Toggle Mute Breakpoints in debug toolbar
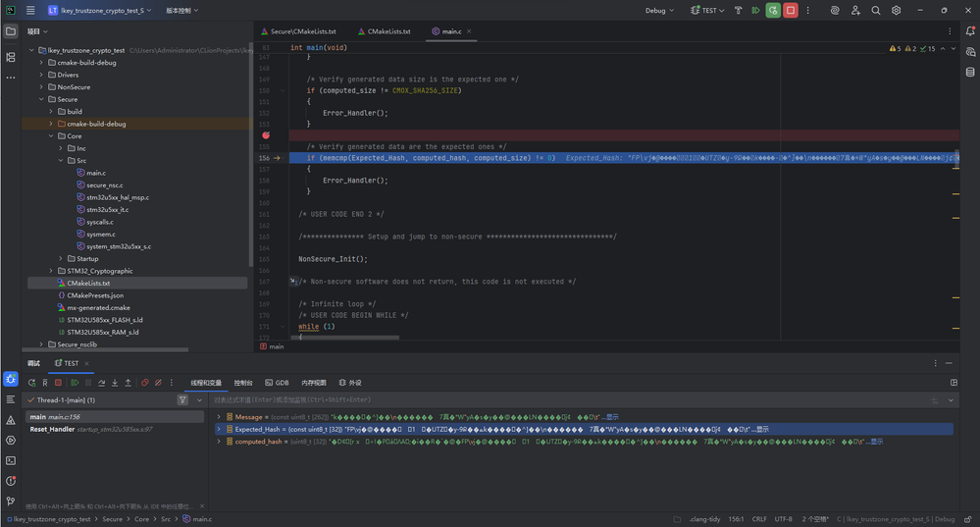980x527 pixels. 158,383
